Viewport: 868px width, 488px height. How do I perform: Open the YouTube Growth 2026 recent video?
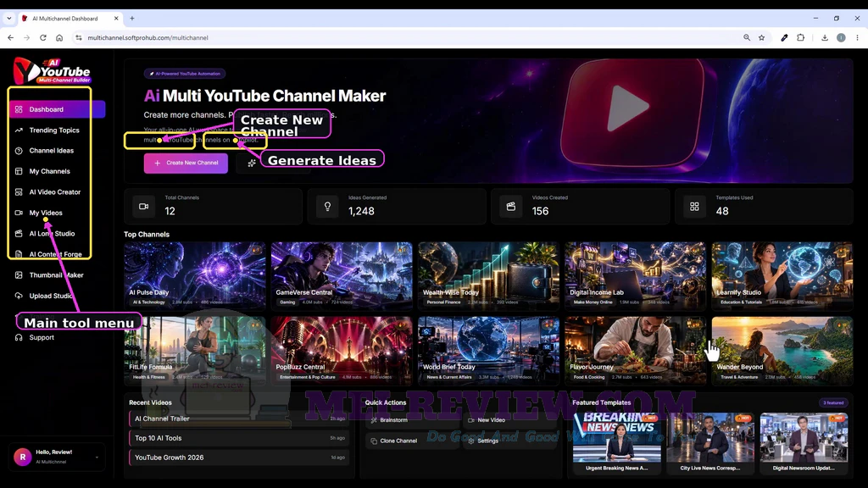(239, 457)
